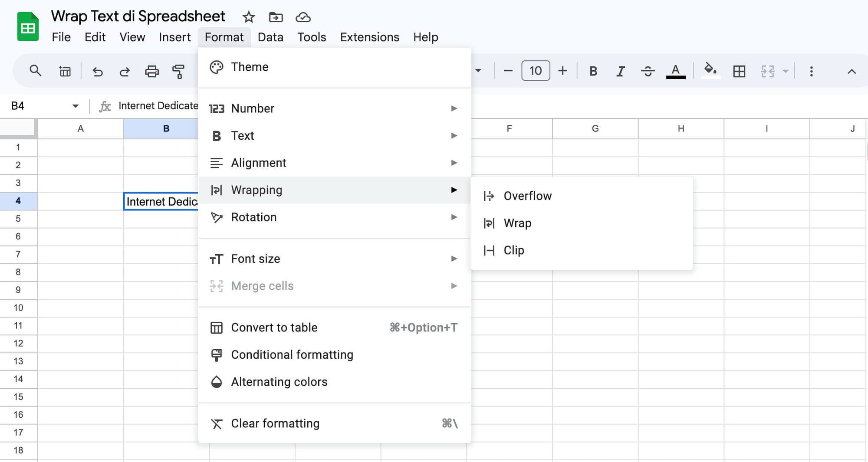The width and height of the screenshot is (868, 462).
Task: Open the three-dot more options menu
Action: [811, 71]
